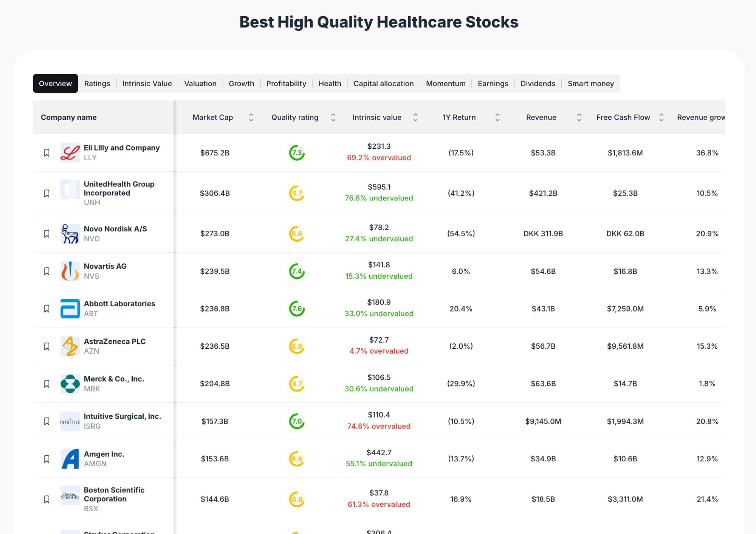756x534 pixels.
Task: Open Novartis AG company link
Action: pyautogui.click(x=105, y=266)
